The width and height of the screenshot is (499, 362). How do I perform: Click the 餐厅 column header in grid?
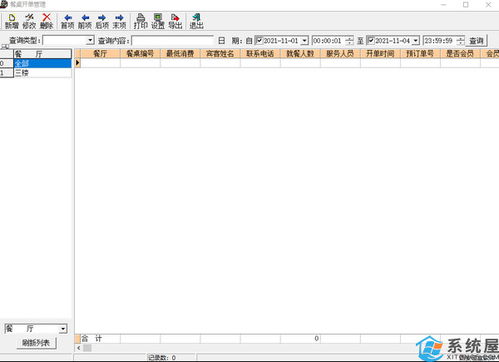100,53
